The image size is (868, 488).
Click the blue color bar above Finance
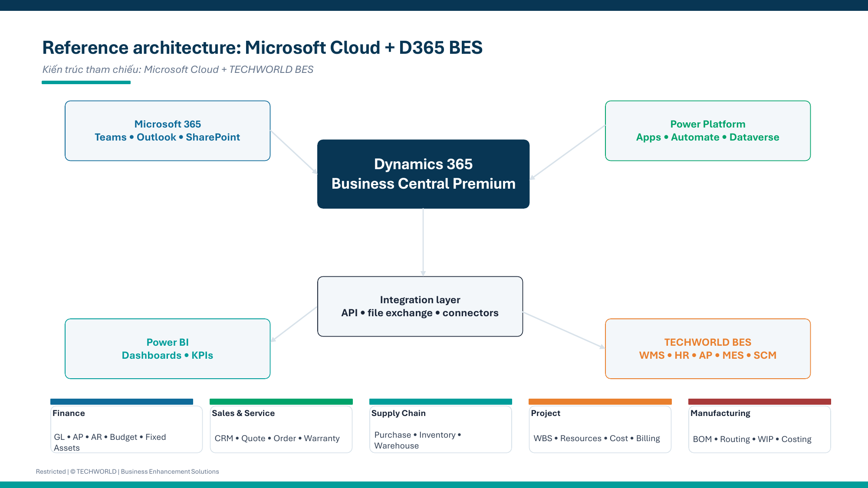click(x=122, y=402)
